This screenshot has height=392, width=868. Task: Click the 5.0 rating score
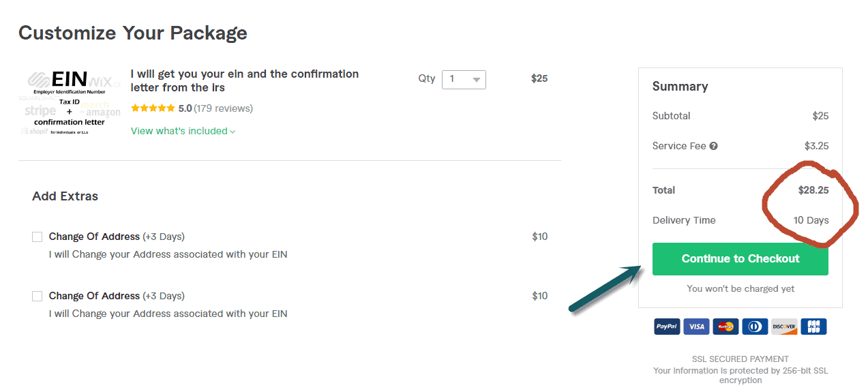pyautogui.click(x=185, y=108)
